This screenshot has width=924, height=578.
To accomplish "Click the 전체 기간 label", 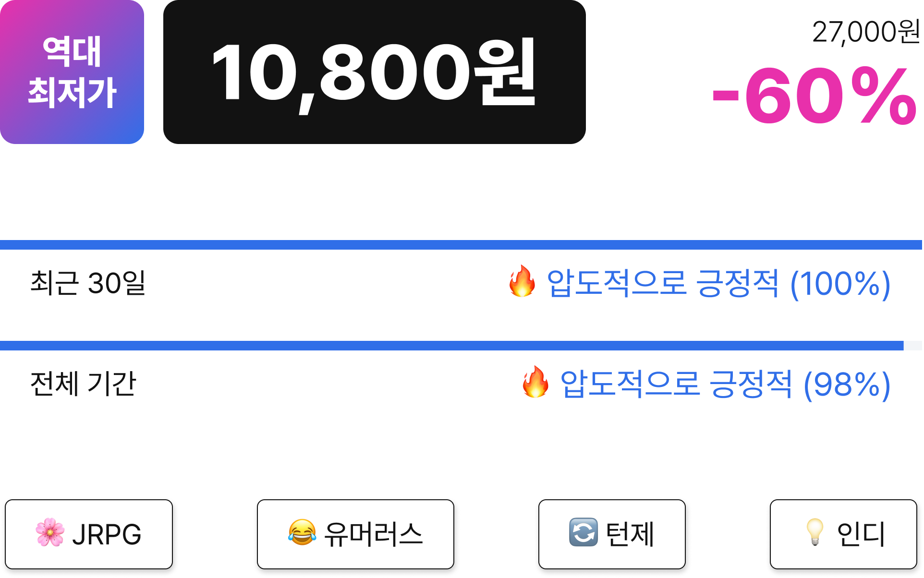I will click(84, 384).
